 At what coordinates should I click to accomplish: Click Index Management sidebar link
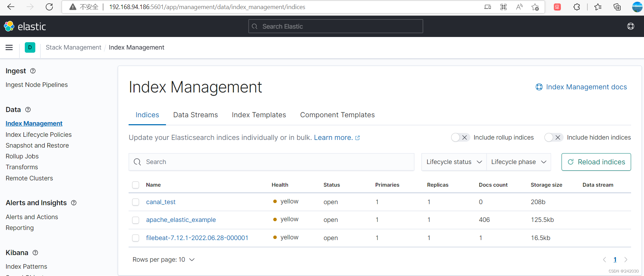click(x=34, y=124)
